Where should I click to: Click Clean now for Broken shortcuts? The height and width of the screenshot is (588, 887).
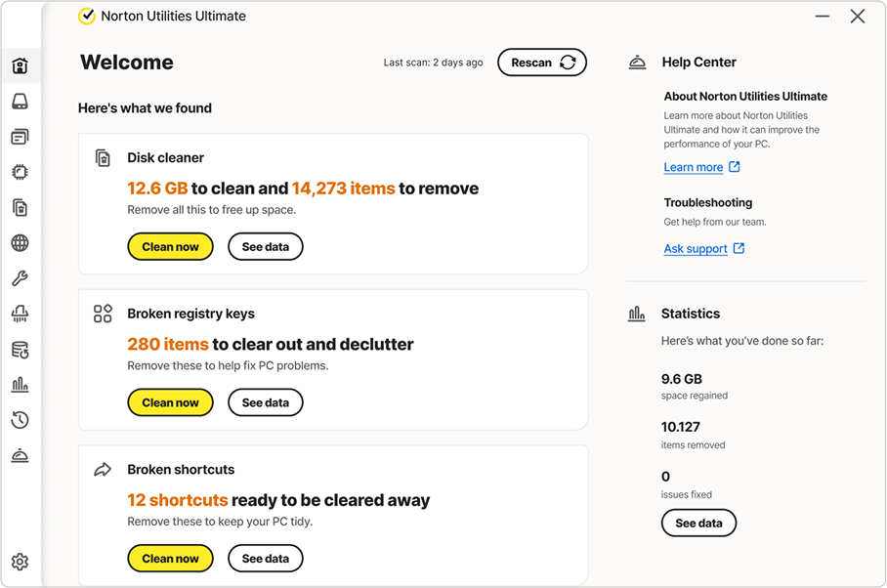point(170,559)
